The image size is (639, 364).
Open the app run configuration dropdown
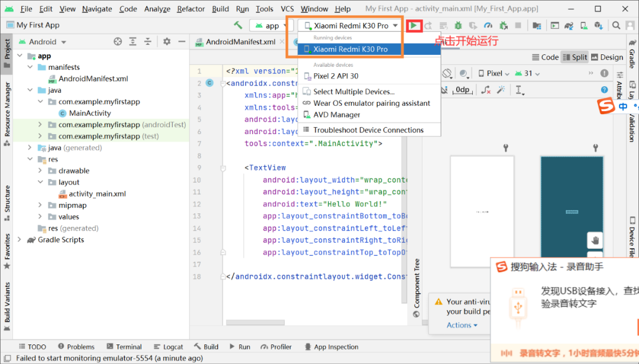click(271, 25)
